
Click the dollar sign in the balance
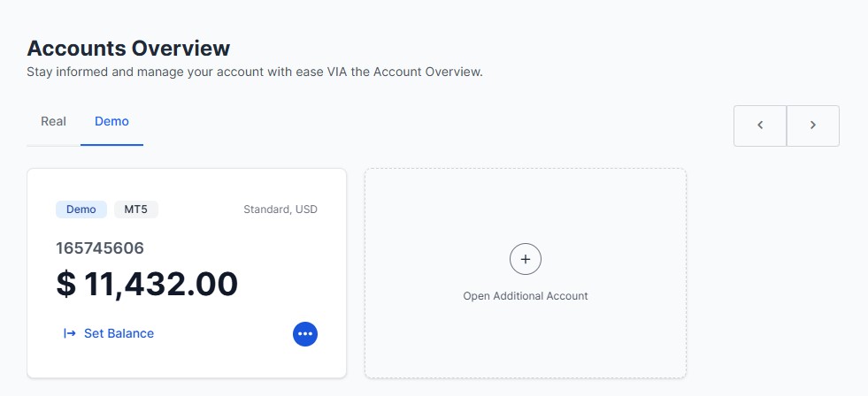pyautogui.click(x=66, y=285)
